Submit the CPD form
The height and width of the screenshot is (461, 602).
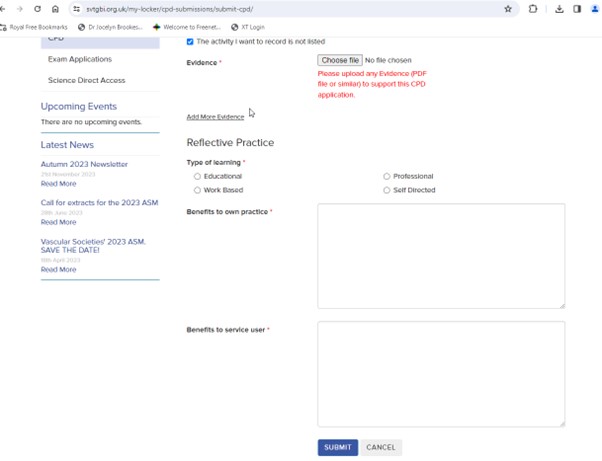[x=337, y=447]
